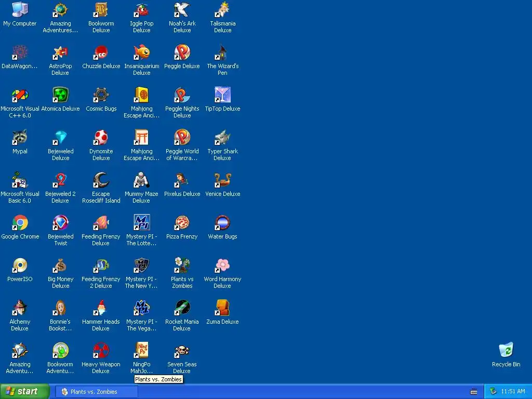Click on-screen keyboard tray icon
The height and width of the screenshot is (399, 532).
(474, 392)
